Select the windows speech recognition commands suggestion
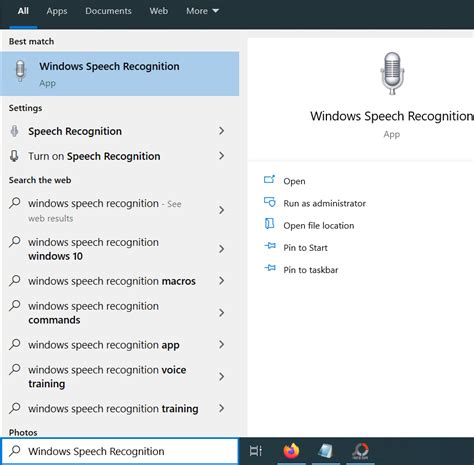 (x=117, y=313)
